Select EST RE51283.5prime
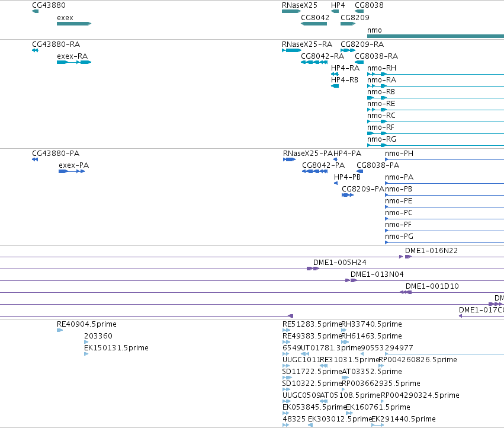The height and width of the screenshot is (428, 504). coord(312,324)
